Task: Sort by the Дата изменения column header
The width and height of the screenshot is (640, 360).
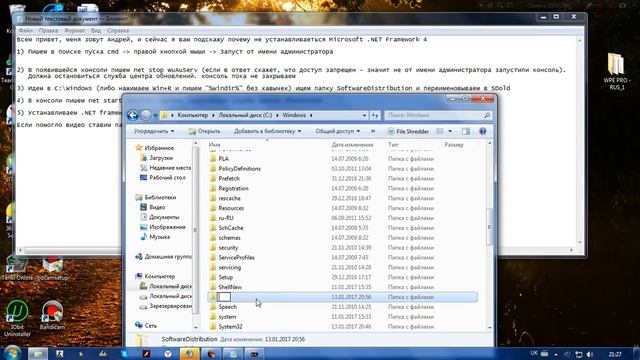Action: tap(352, 145)
